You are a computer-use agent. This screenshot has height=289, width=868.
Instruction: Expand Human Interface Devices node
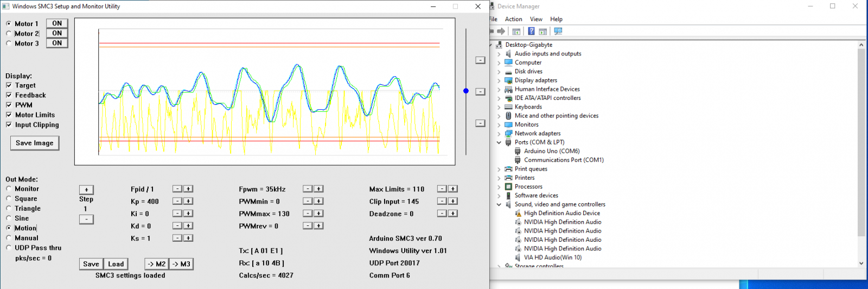point(499,89)
